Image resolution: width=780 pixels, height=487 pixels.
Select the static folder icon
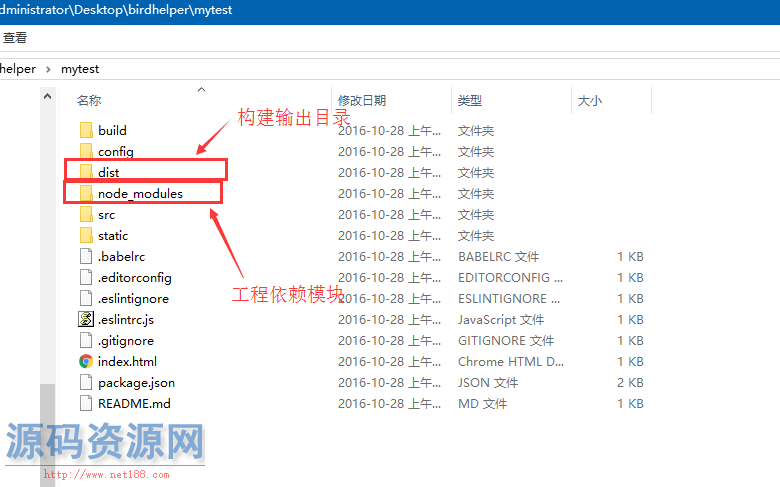[85, 236]
